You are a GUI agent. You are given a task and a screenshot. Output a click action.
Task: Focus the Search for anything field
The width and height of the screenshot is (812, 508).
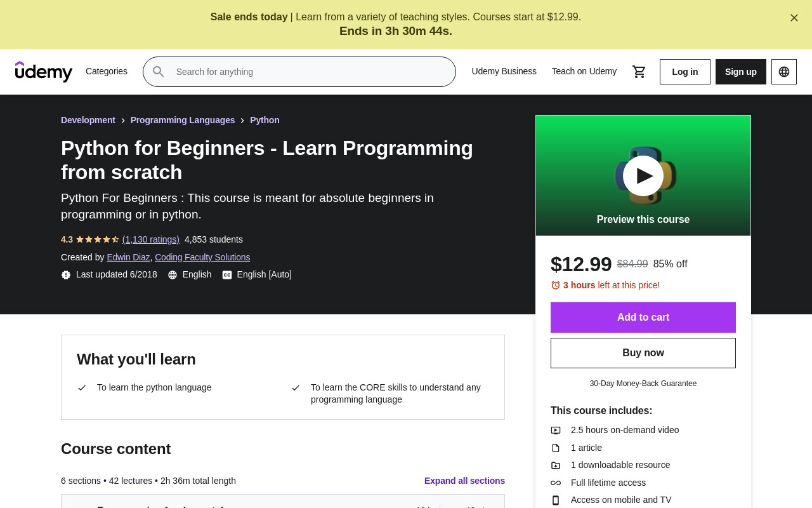pos(299,72)
